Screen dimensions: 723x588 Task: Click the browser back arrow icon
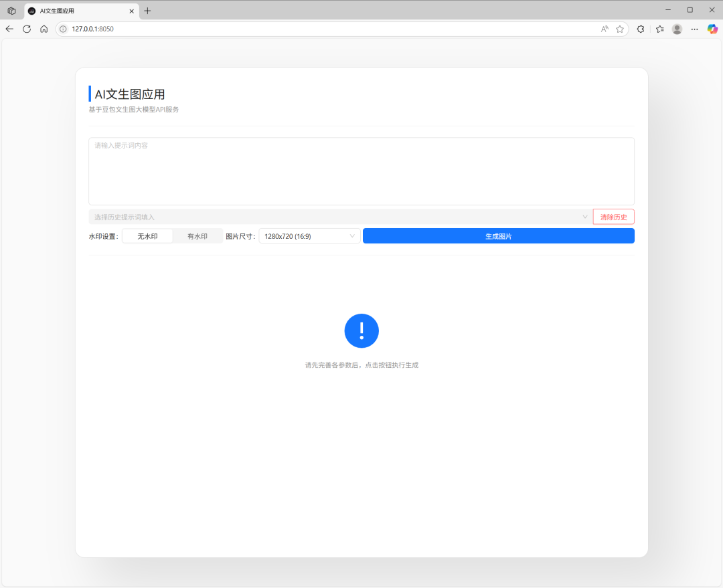pyautogui.click(x=9, y=29)
